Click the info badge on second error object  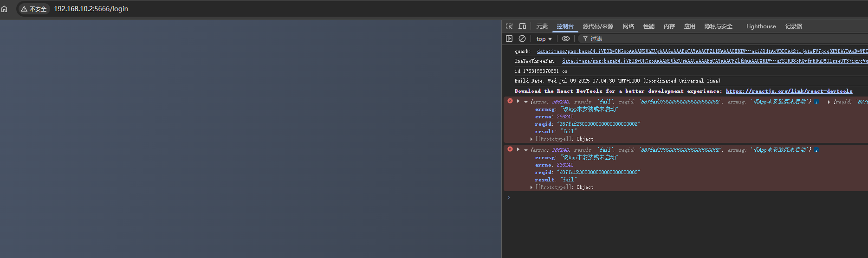[x=816, y=150]
